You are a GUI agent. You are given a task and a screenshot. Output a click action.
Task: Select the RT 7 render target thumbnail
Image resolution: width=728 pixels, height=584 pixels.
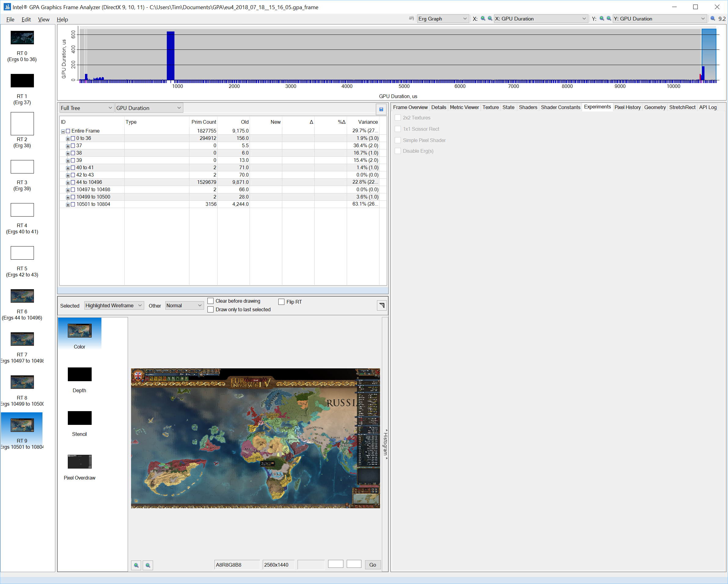[x=22, y=339]
